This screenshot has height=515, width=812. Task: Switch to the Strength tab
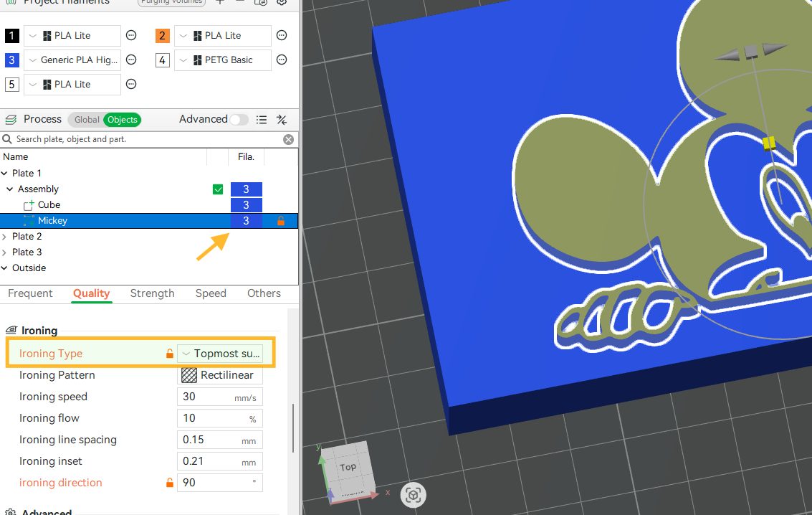tap(152, 293)
